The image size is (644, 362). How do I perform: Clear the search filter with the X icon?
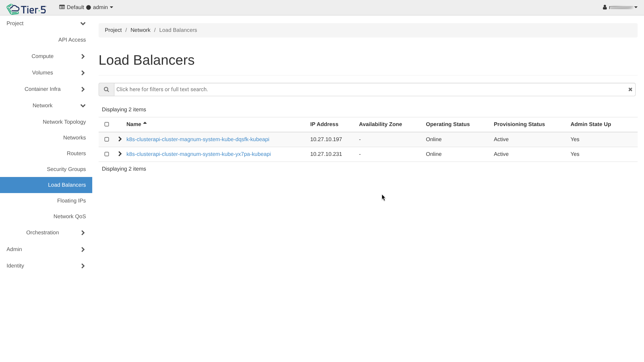pyautogui.click(x=630, y=89)
